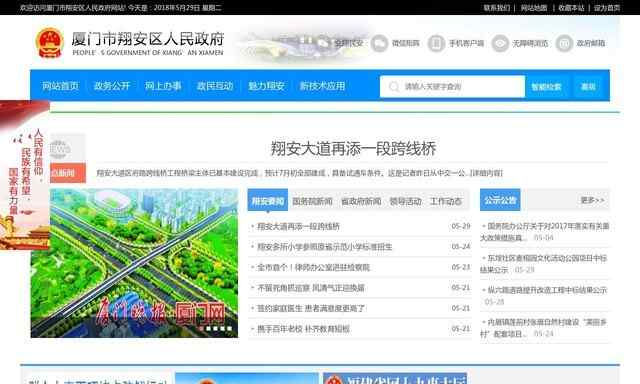Click the 更多>> link
Screen dimensions: 640x384
tap(592, 200)
